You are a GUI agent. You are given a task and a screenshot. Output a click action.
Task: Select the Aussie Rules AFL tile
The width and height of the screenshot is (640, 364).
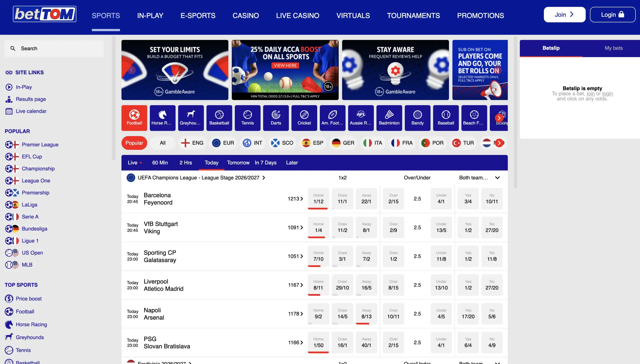pyautogui.click(x=361, y=118)
